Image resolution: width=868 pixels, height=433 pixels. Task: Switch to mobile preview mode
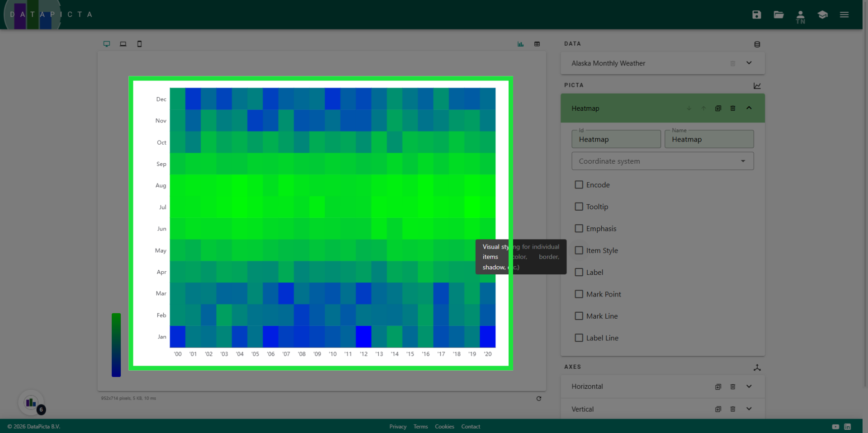coord(139,44)
